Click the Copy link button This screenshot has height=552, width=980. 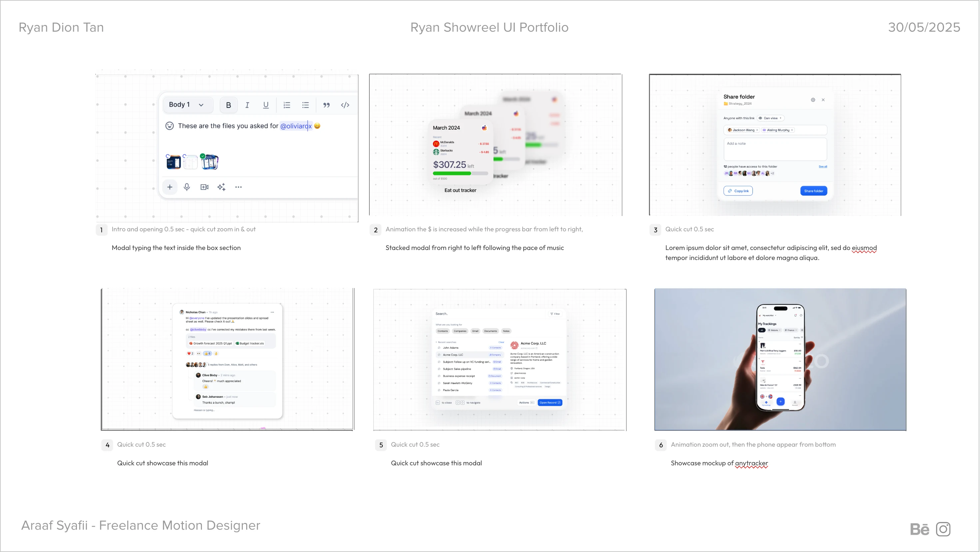pos(738,191)
